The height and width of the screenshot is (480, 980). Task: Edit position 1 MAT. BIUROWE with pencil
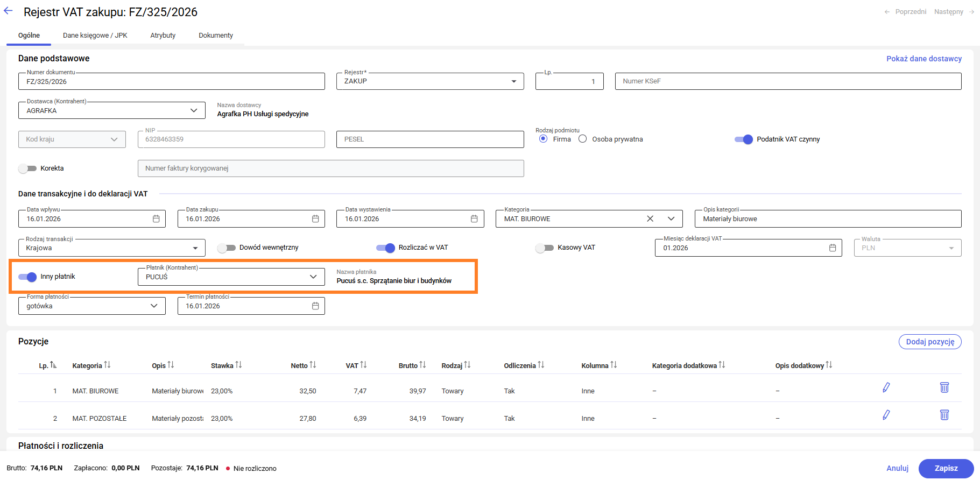click(x=886, y=387)
